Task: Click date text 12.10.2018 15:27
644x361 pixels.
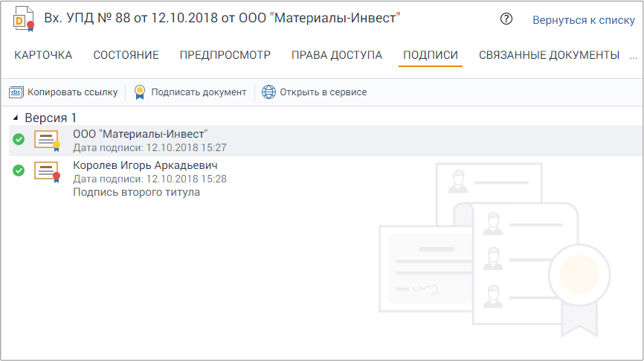Action: point(187,147)
